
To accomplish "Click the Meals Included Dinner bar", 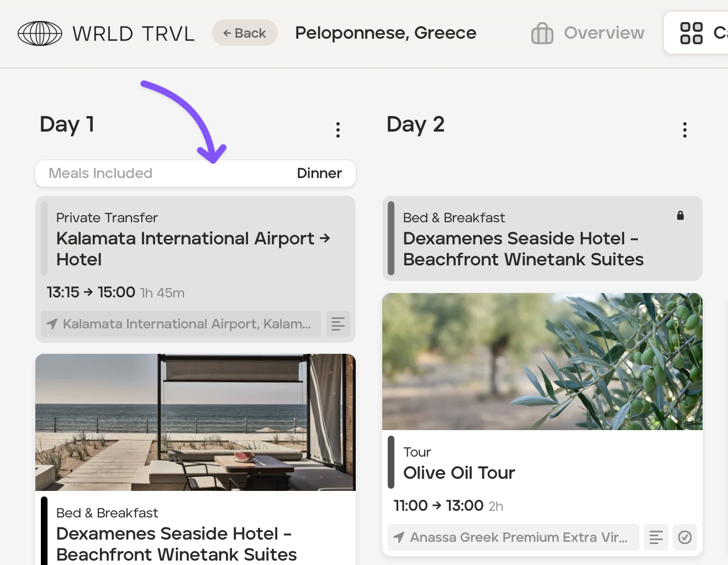I will pos(196,174).
